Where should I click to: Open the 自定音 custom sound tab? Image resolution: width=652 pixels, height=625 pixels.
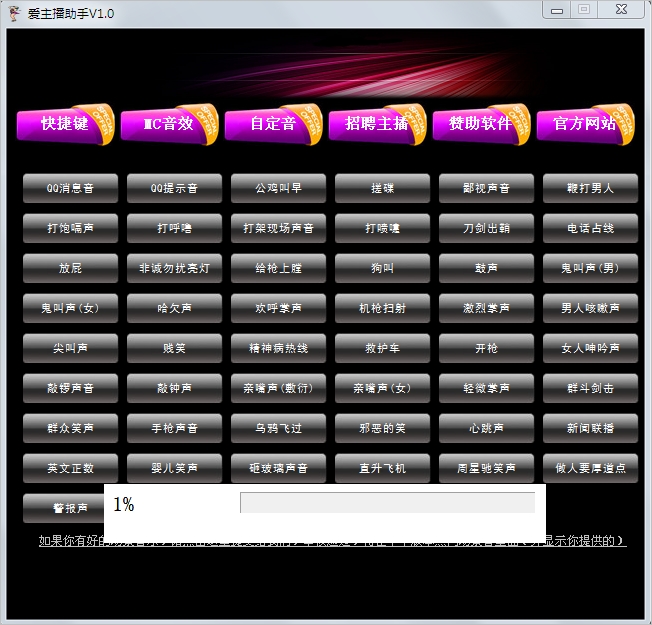pyautogui.click(x=272, y=125)
